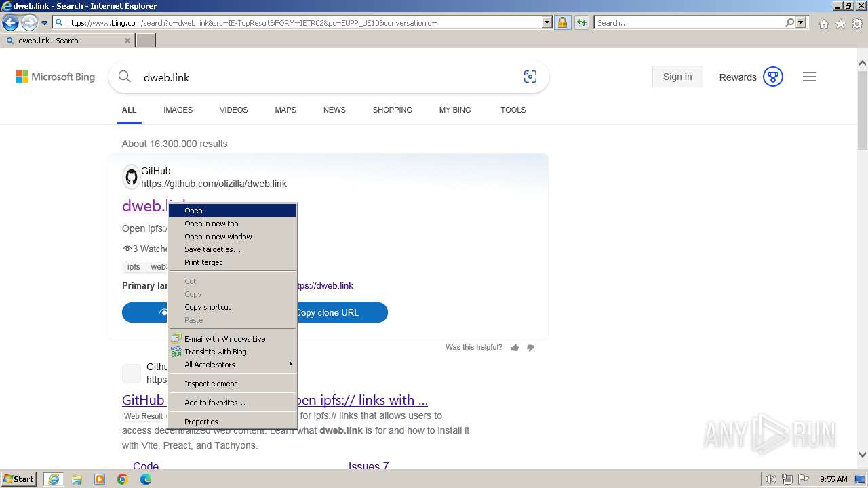The image size is (868, 488).
Task: Choose 'Properties' in context menu
Action: [233, 422]
